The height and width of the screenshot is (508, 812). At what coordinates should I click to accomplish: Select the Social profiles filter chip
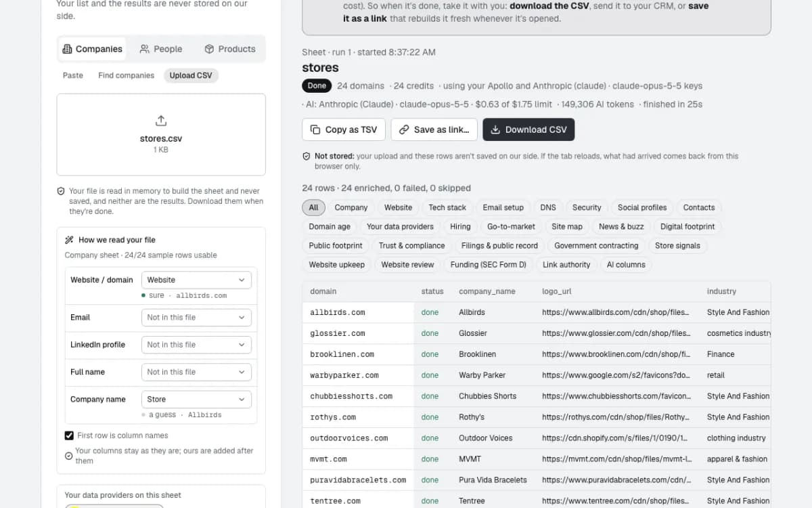coord(642,207)
